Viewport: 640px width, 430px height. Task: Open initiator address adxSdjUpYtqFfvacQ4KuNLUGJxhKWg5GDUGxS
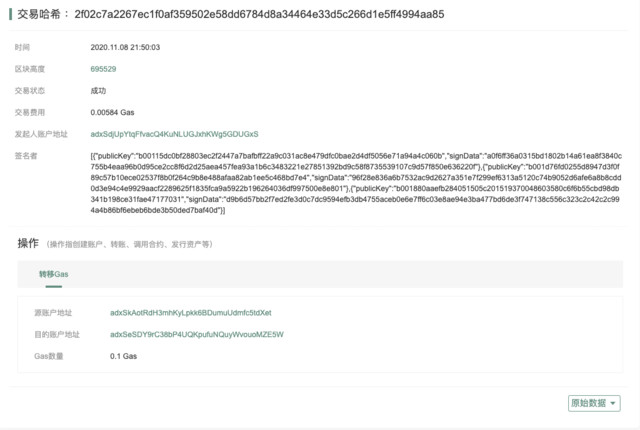[174, 134]
